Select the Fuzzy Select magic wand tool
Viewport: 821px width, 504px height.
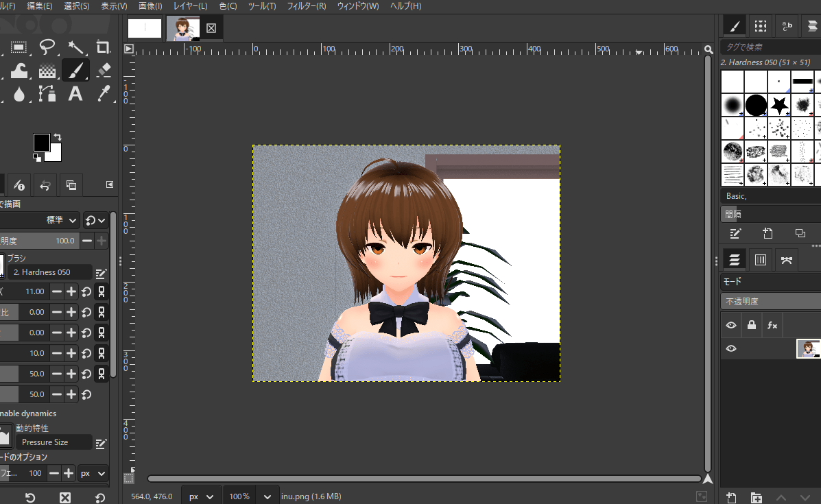(75, 47)
